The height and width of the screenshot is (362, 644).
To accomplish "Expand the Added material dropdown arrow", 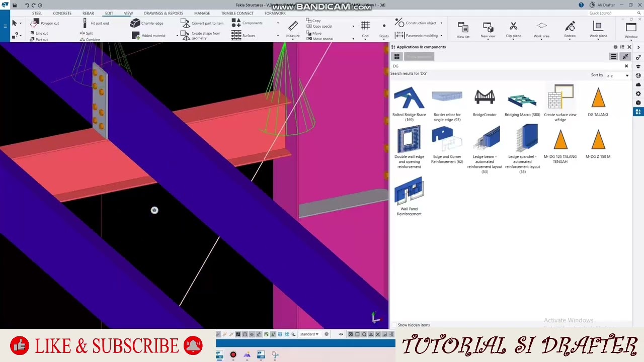I will pos(177,36).
